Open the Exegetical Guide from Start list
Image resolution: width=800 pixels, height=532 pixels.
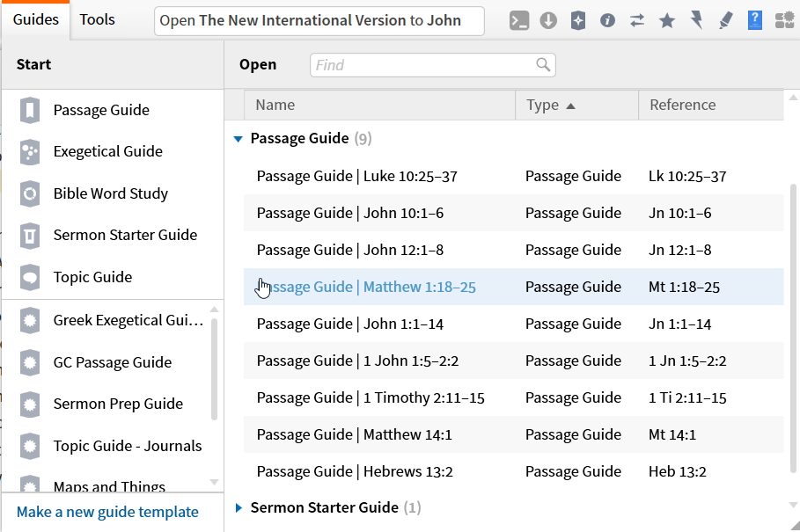[107, 151]
